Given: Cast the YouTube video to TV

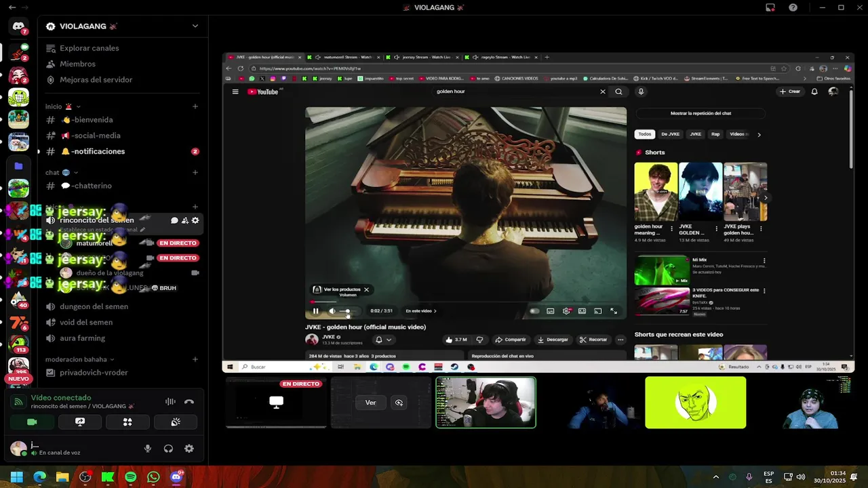Looking at the screenshot, I should coord(597,311).
